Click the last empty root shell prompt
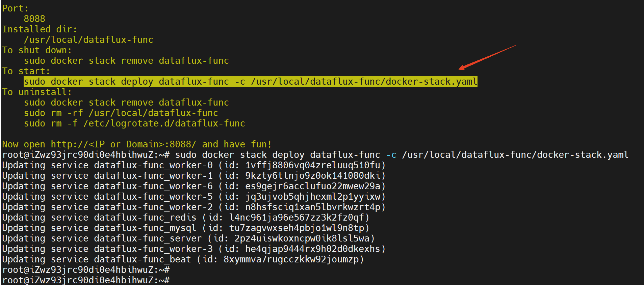644x285 pixels. (86, 280)
